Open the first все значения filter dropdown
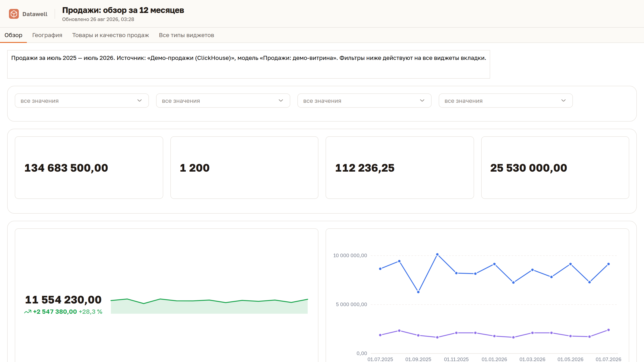 click(x=82, y=101)
